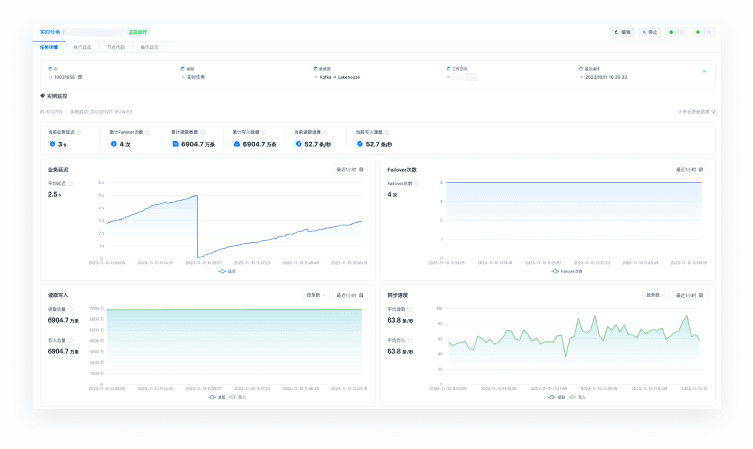The image size is (753, 449).
Task: Open the 操作日志 tab
Action: click(148, 47)
